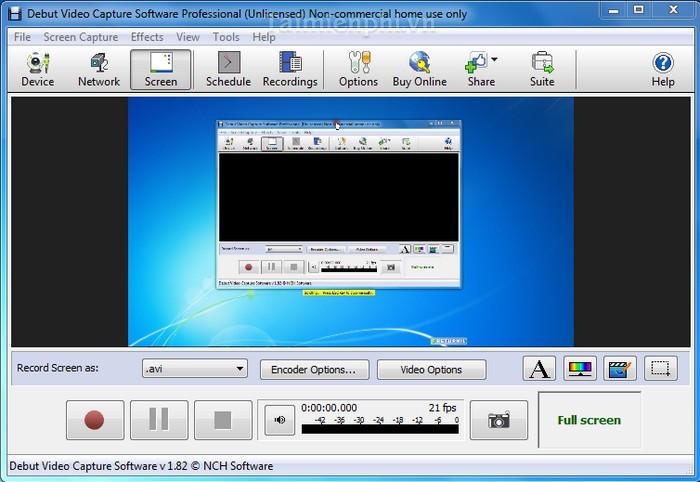This screenshot has width=700, height=482.
Task: Select the Screen capture source
Action: [161, 70]
